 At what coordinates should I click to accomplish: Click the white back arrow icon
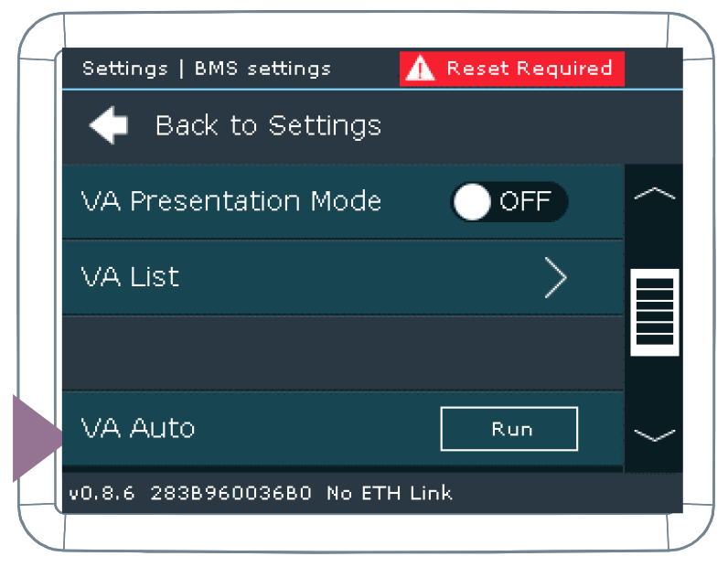pyautogui.click(x=108, y=125)
